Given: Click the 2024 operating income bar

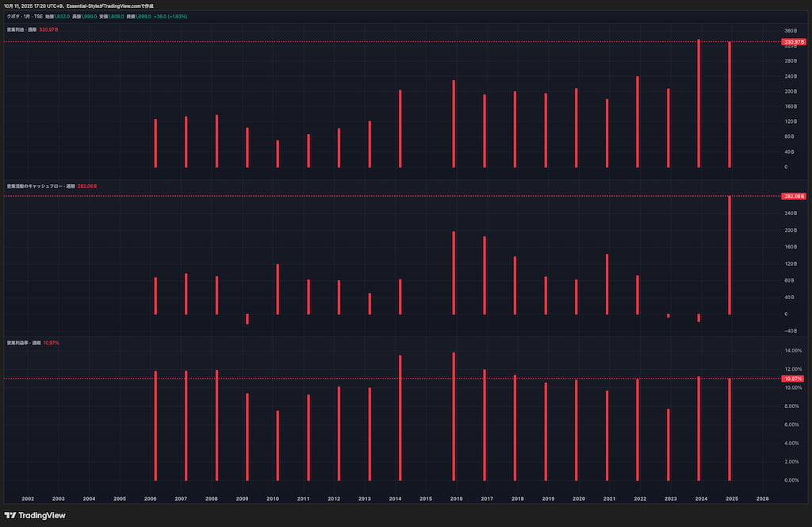Looking at the screenshot, I should 699,103.
